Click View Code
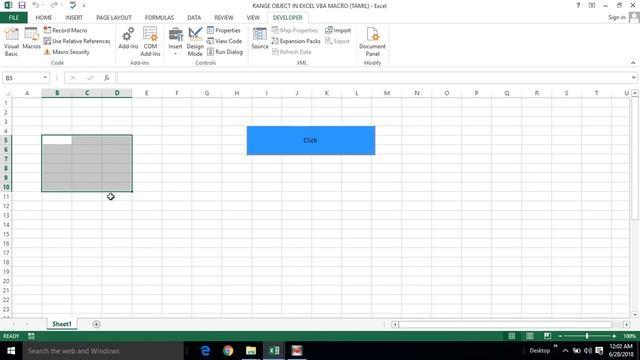Screen dimensions: 640x360 (x=224, y=41)
